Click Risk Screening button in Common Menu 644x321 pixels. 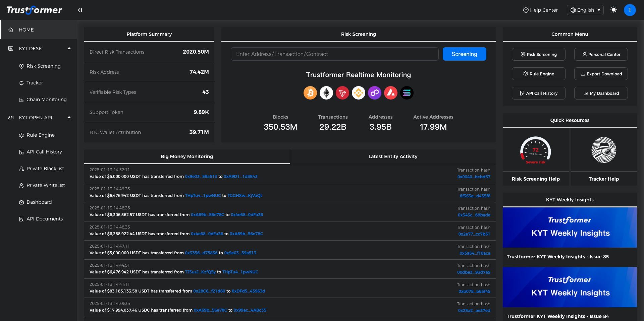click(538, 54)
